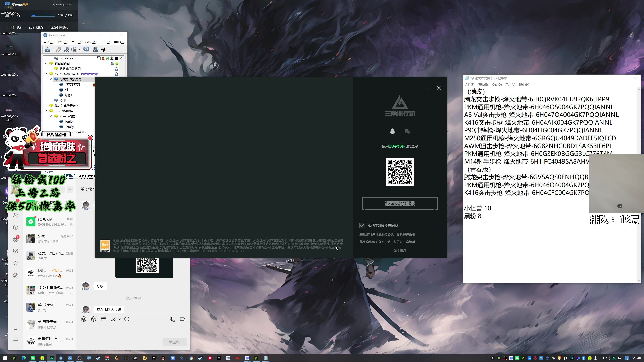Click the 版本信息 link
This screenshot has width=644, height=362.
400,251
